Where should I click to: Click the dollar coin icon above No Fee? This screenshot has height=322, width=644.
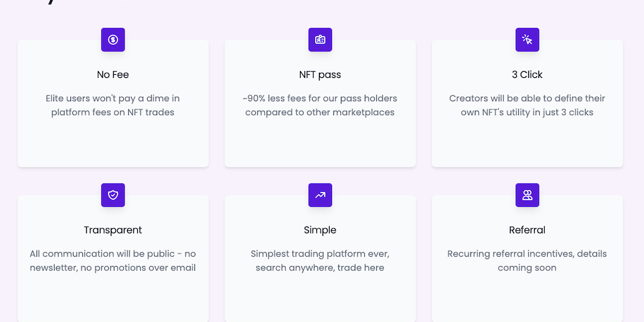tap(113, 40)
